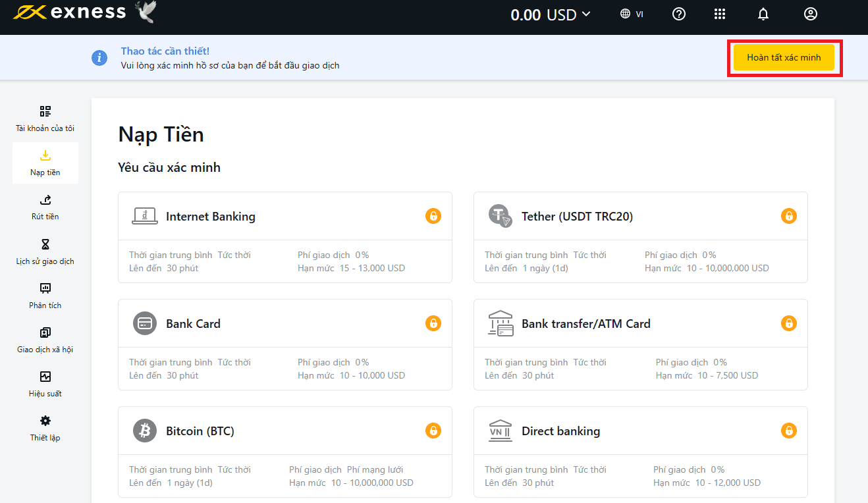Screen dimensions: 868x503
Task: Open Hiệu suất in sidebar
Action: pyautogui.click(x=45, y=384)
